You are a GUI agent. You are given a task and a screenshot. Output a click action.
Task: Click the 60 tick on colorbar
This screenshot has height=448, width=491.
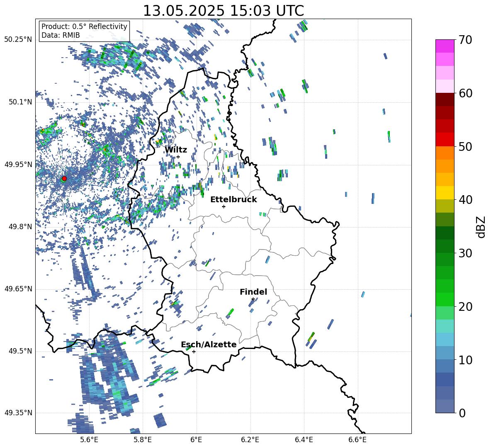click(x=465, y=93)
